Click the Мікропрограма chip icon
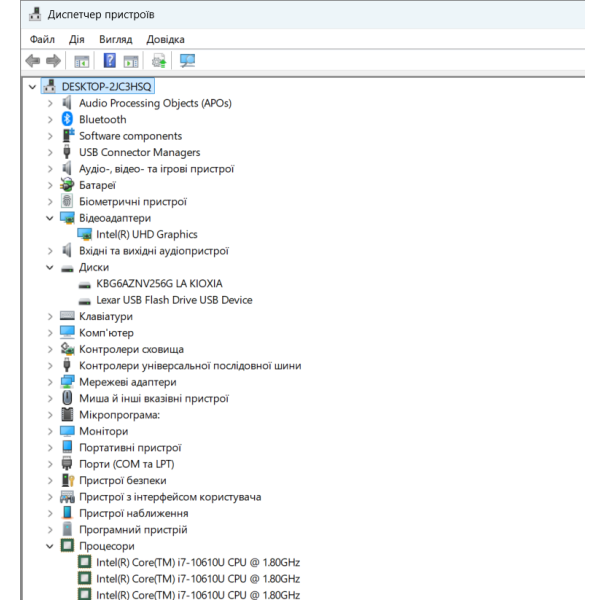The height and width of the screenshot is (600, 600). [67, 414]
